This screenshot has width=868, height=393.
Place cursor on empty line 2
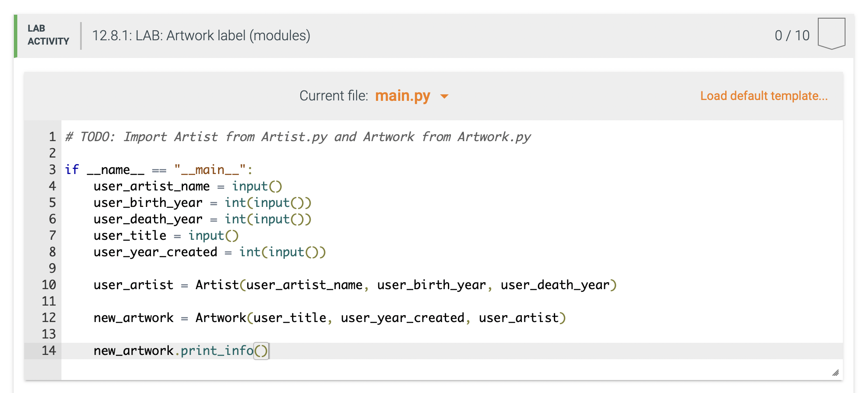[x=452, y=153]
